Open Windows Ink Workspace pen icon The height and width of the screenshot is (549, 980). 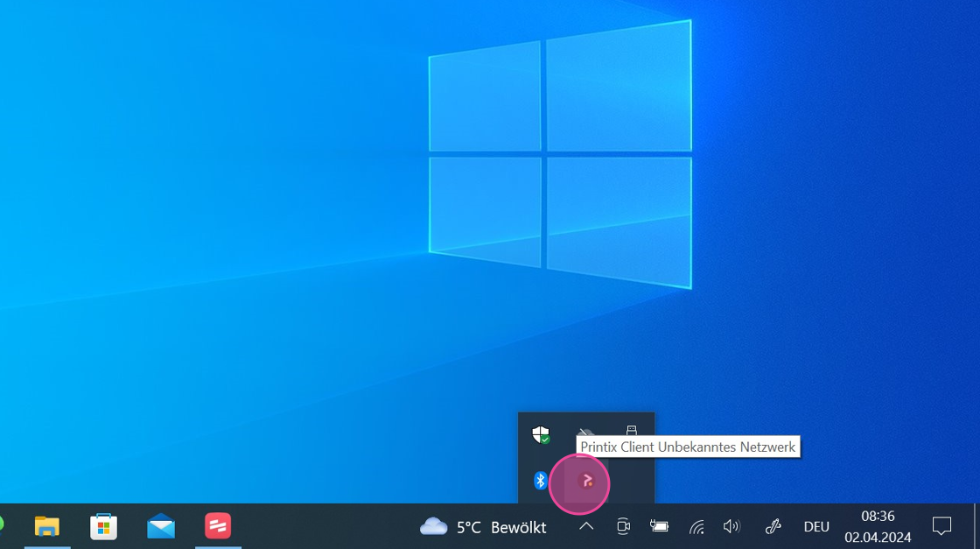773,526
